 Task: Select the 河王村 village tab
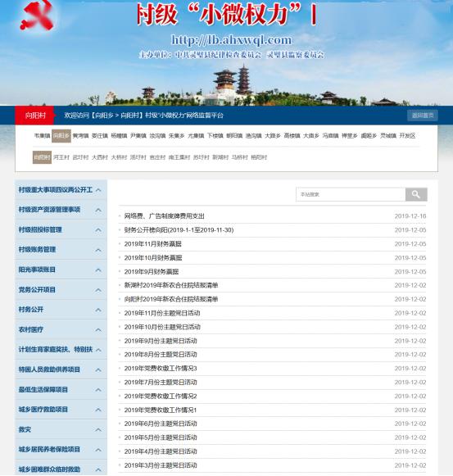(61, 157)
